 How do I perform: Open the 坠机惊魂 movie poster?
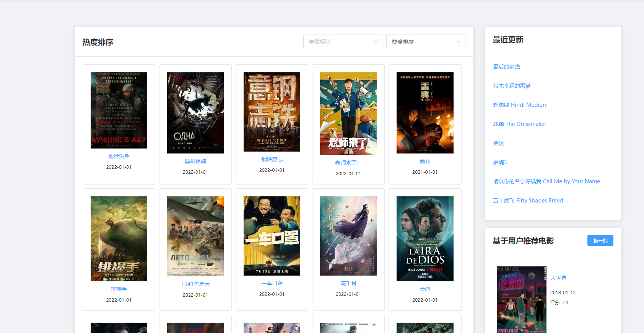coord(195,113)
